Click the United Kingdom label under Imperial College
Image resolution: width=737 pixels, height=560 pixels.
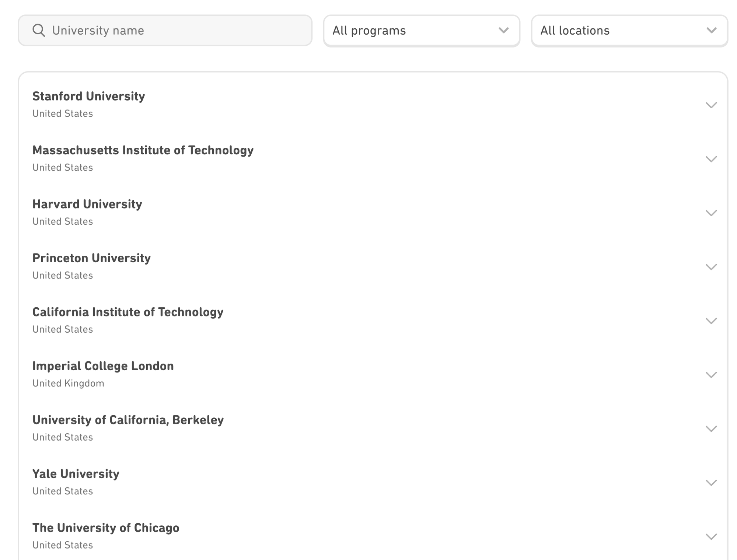coord(68,383)
